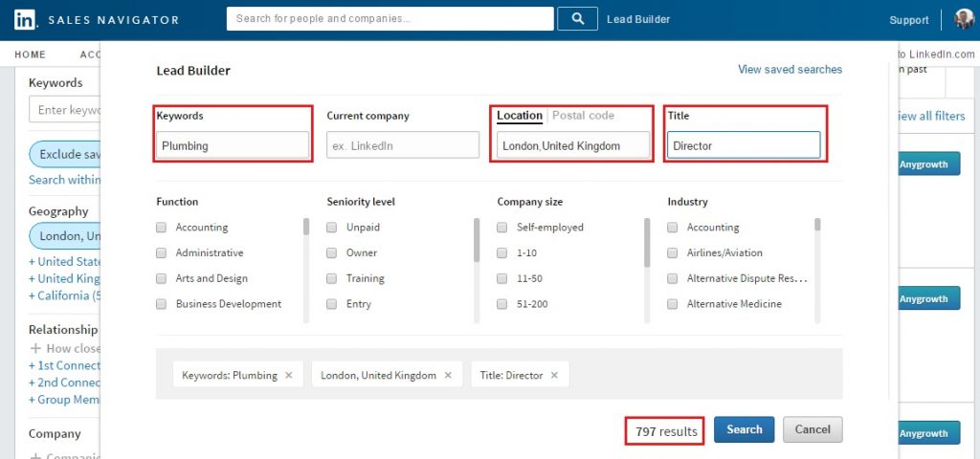Check the Self-employed company size box

[x=502, y=228]
